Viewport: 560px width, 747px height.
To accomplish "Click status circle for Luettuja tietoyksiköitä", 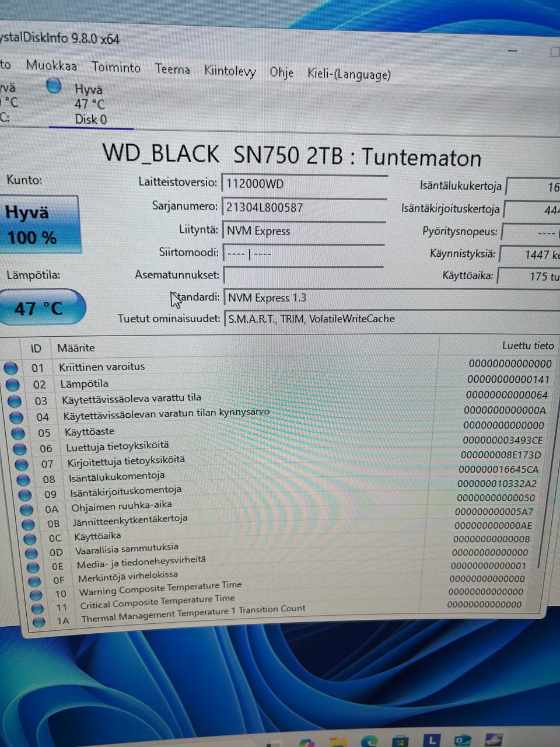I will click(x=20, y=449).
